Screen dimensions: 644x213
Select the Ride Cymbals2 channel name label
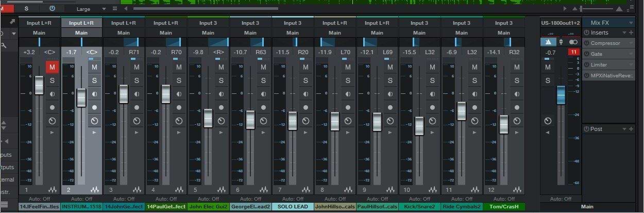pyautogui.click(x=462, y=207)
